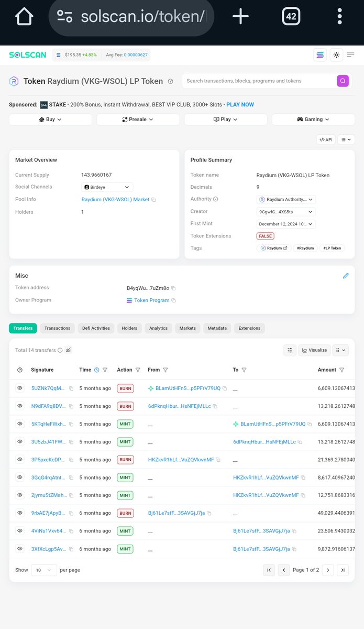The image size is (364, 629).
Task: Click the Time column clock toggle icon
Action: click(96, 370)
